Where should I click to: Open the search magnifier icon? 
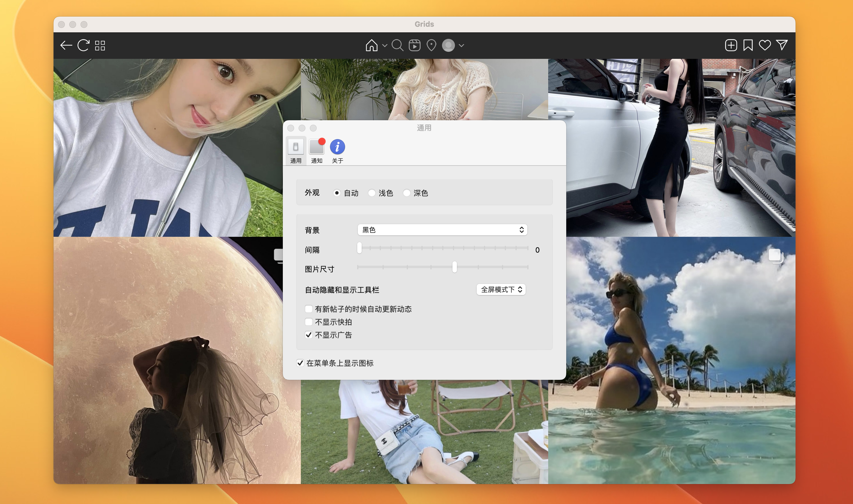pos(397,45)
